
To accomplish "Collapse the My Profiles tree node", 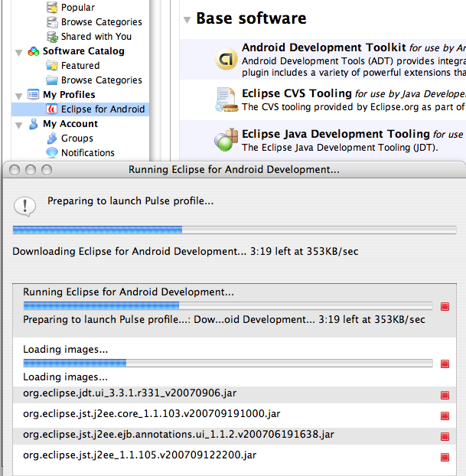I will [x=19, y=96].
